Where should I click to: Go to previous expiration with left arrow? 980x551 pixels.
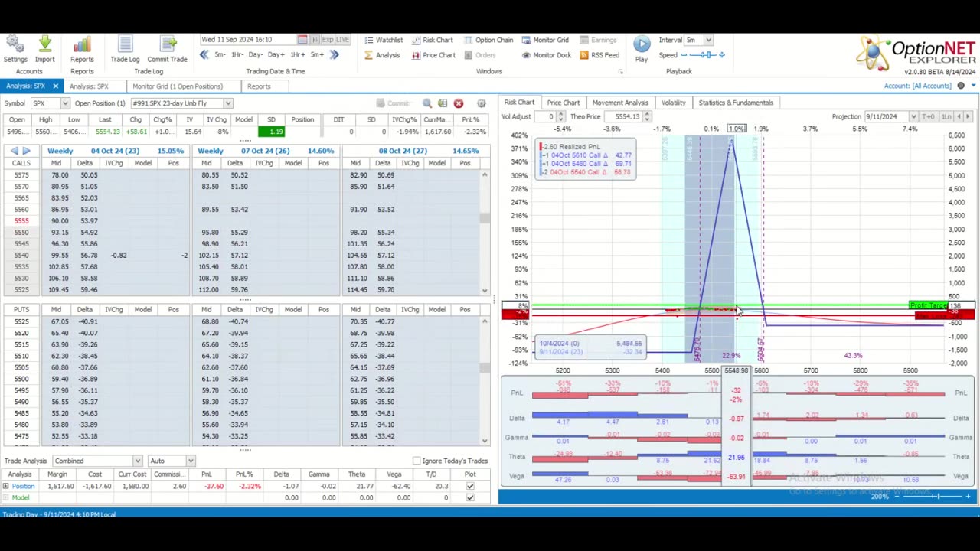(15, 151)
